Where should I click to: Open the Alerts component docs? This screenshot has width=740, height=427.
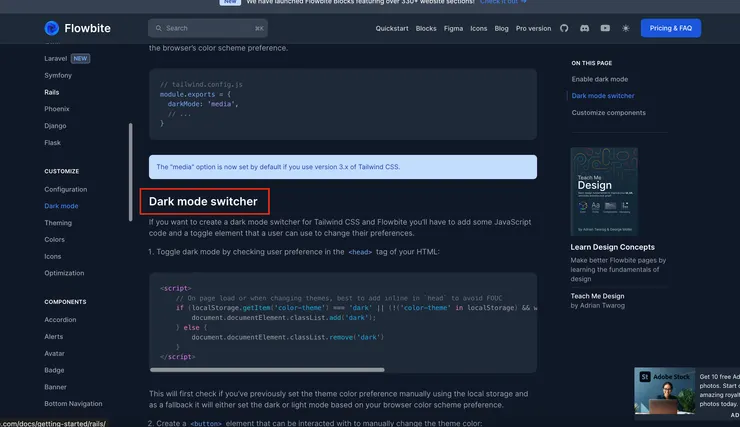click(x=53, y=337)
